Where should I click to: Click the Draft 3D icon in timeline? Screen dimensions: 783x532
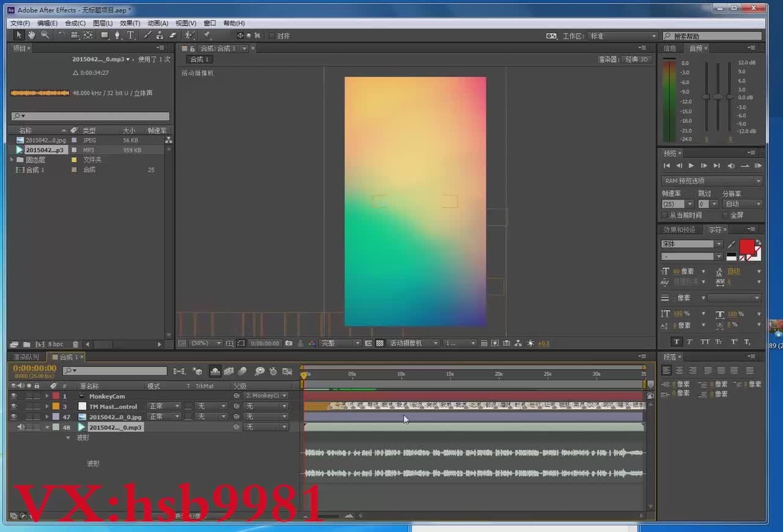pyautogui.click(x=197, y=371)
